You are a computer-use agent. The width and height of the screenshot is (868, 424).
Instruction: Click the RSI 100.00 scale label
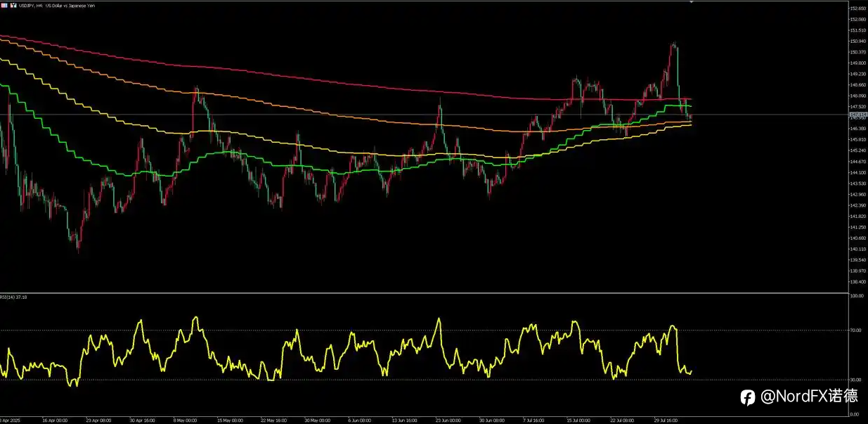[857, 296]
